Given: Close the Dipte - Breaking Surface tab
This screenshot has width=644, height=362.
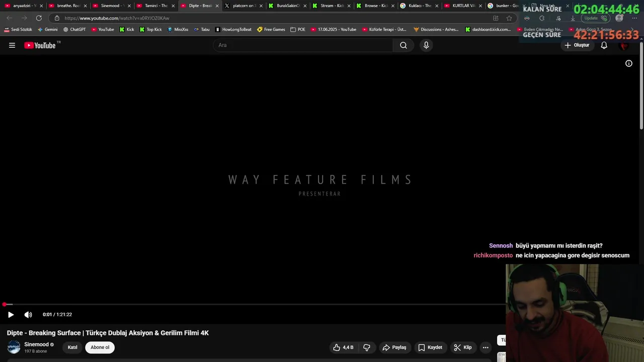Looking at the screenshot, I should click(217, 6).
